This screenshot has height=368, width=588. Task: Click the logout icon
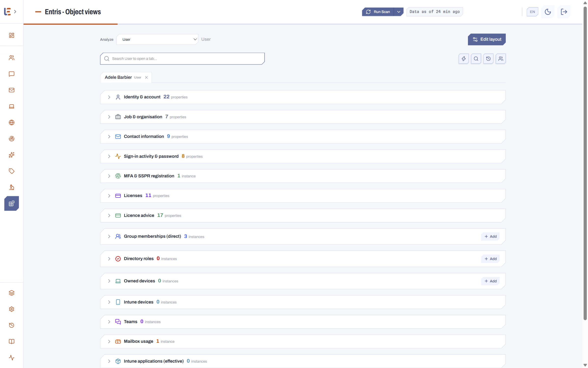tap(564, 12)
